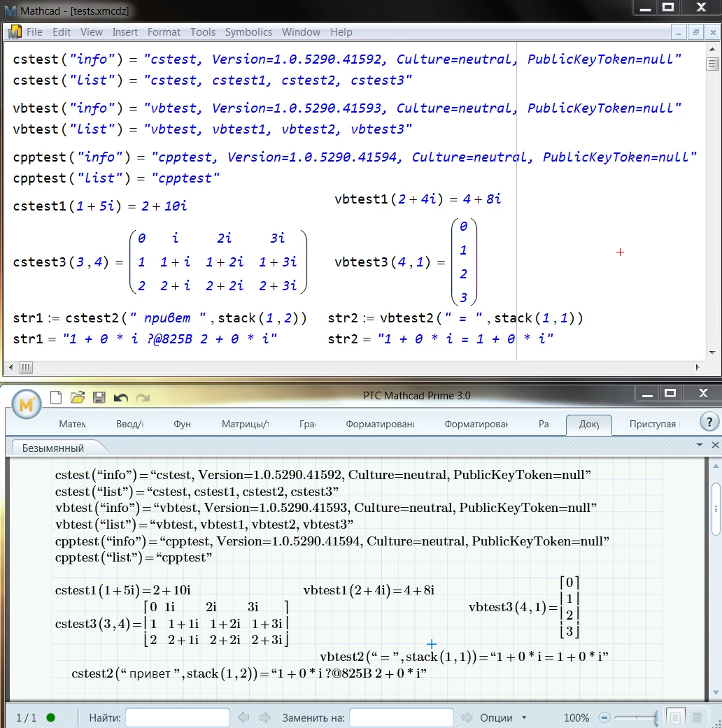Switch to Матрицы/ ribbon tab
Image resolution: width=722 pixels, height=728 pixels.
tap(245, 424)
